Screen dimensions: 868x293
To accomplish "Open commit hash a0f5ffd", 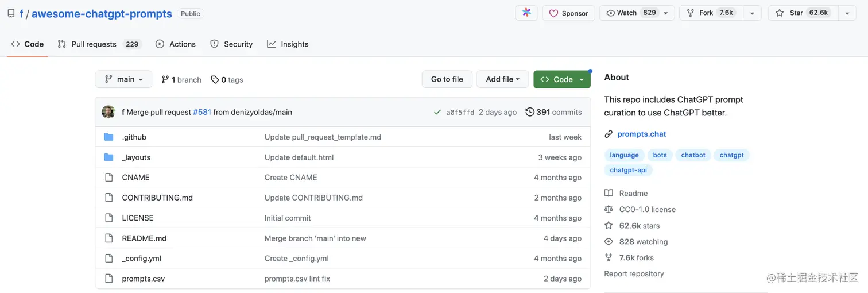I will 460,113.
